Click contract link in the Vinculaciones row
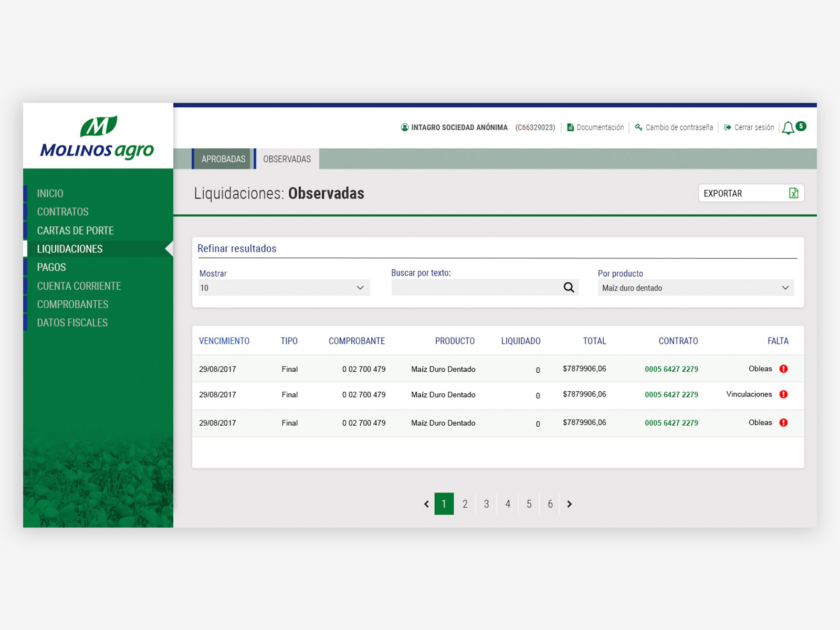 pyautogui.click(x=671, y=395)
